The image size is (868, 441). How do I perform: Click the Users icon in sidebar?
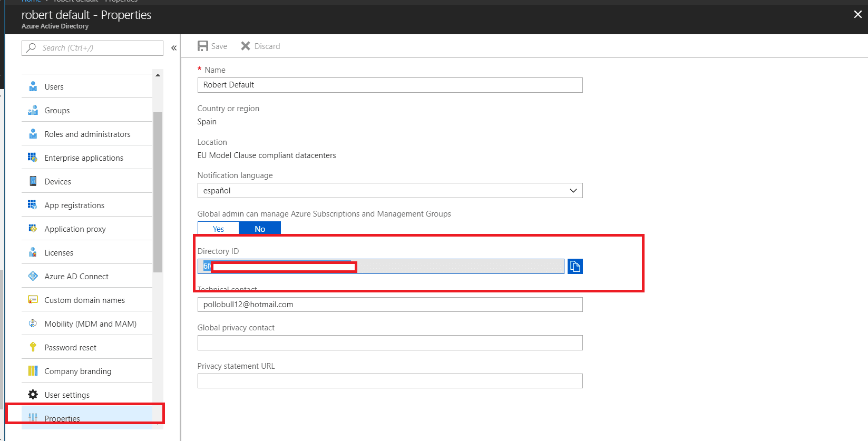pyautogui.click(x=33, y=86)
